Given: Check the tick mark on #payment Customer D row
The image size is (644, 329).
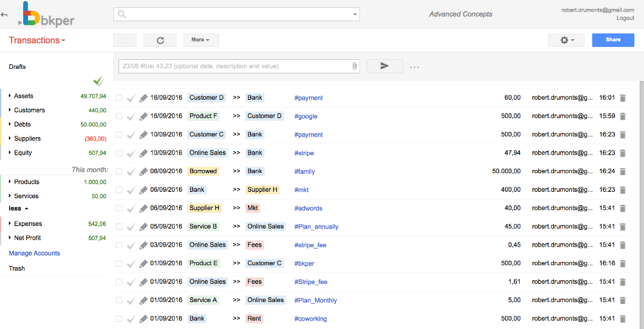Looking at the screenshot, I should coord(131,98).
